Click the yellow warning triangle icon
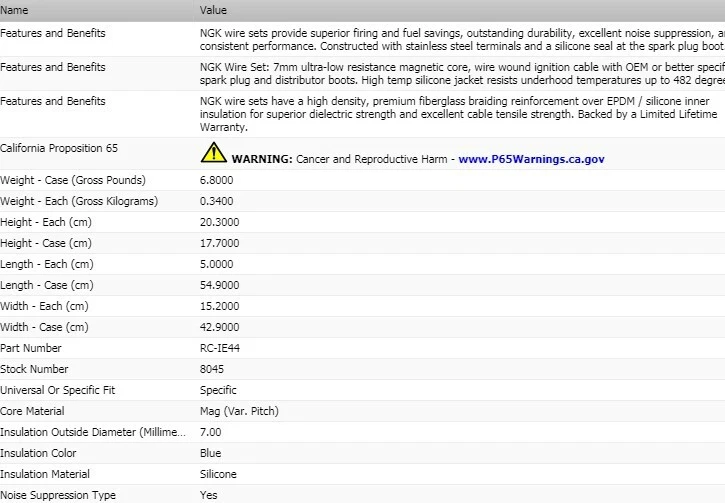 point(214,152)
